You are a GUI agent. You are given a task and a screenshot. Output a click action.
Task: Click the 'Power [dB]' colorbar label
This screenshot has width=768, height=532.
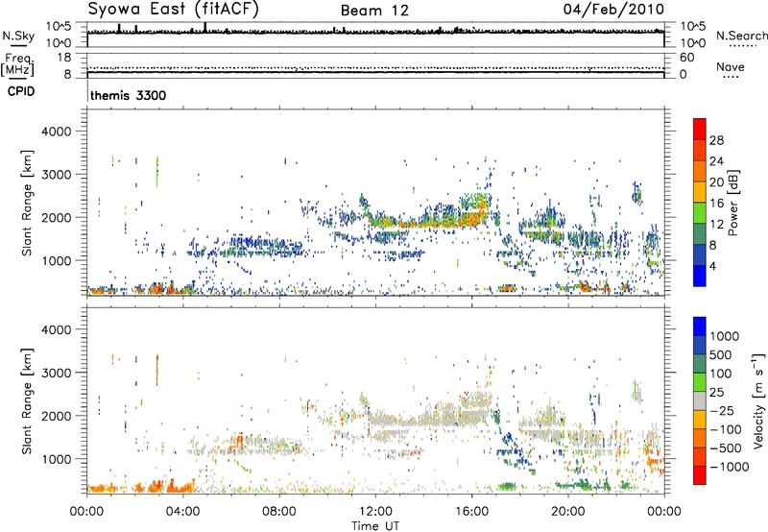click(x=734, y=202)
